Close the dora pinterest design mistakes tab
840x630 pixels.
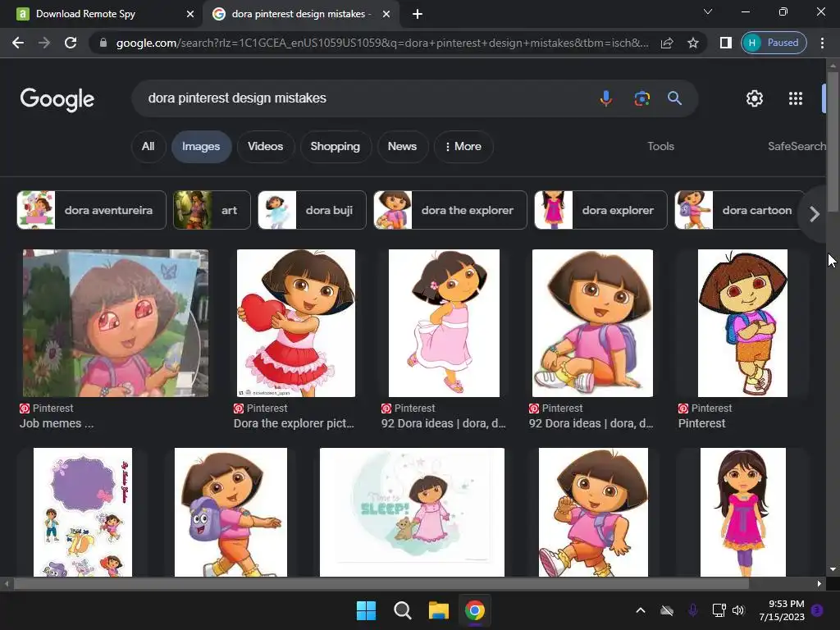(x=386, y=15)
